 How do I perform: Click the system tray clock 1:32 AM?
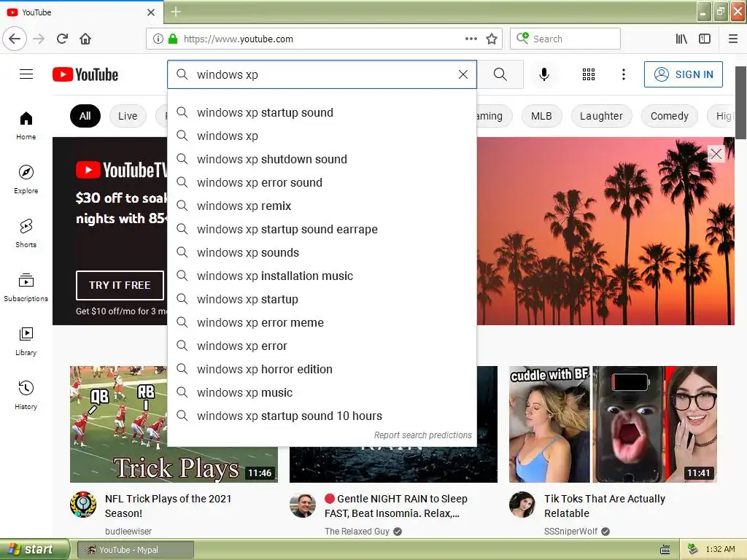720,549
